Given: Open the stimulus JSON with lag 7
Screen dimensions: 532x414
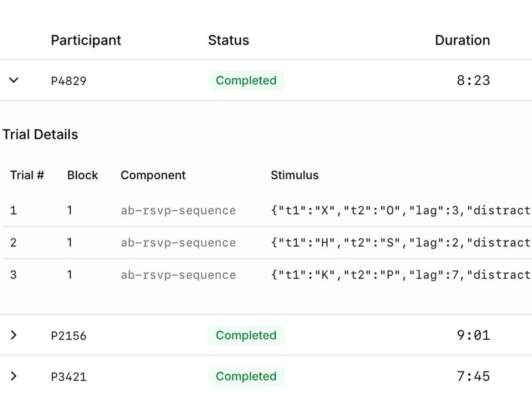Looking at the screenshot, I should coord(400,275).
